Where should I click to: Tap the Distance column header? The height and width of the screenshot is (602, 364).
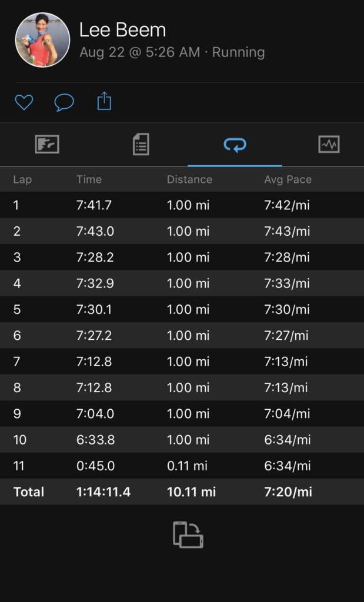tap(189, 179)
